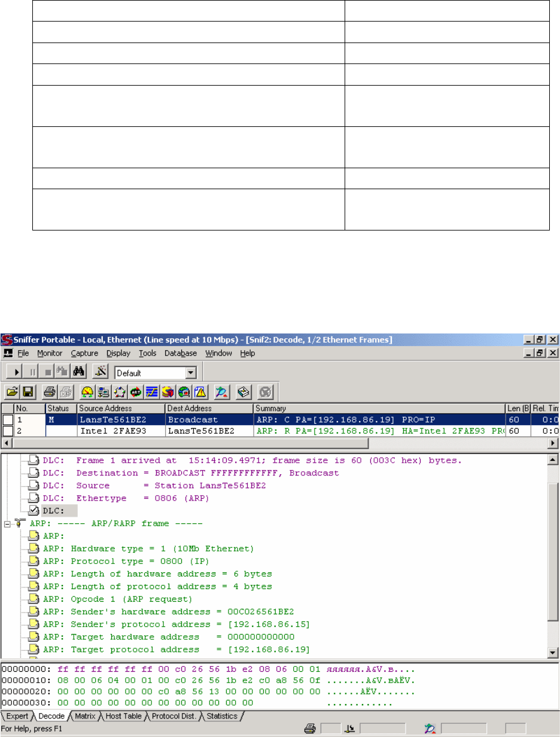Switch to the Decode tab
This screenshot has height=737, width=560.
click(52, 716)
